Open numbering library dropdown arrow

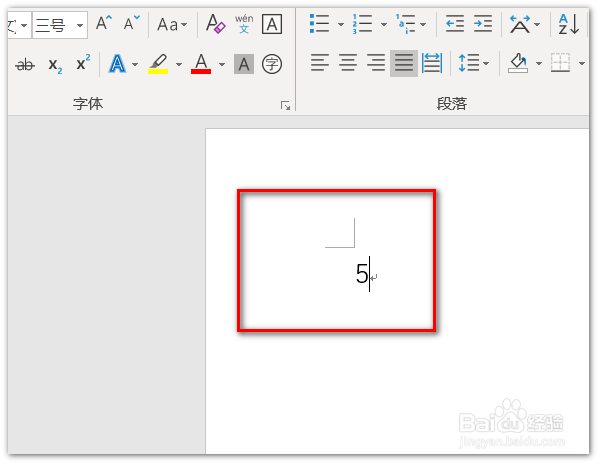click(384, 24)
